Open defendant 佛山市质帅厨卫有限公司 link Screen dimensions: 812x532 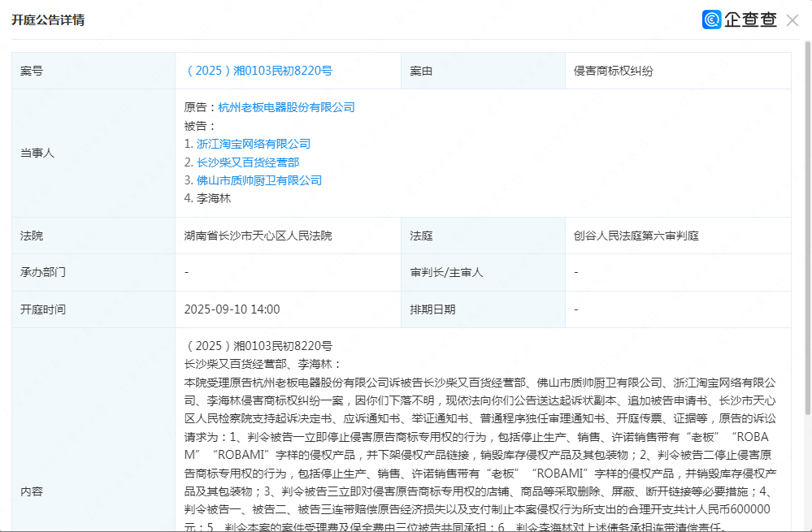[x=259, y=180]
